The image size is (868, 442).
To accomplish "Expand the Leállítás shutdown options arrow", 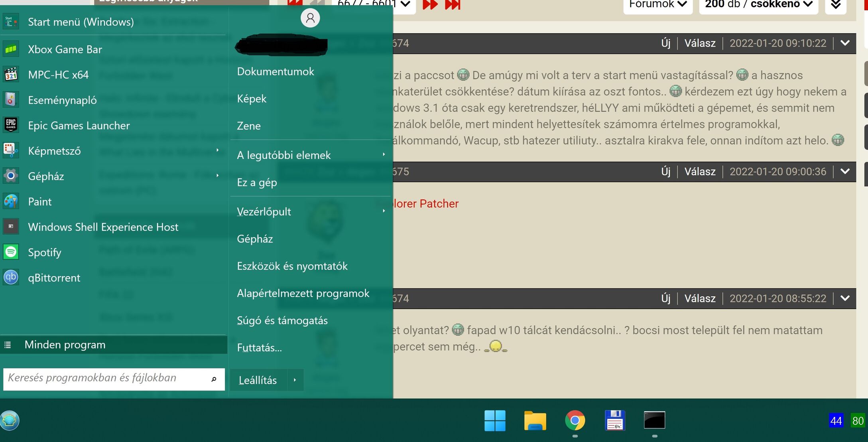I will click(295, 380).
